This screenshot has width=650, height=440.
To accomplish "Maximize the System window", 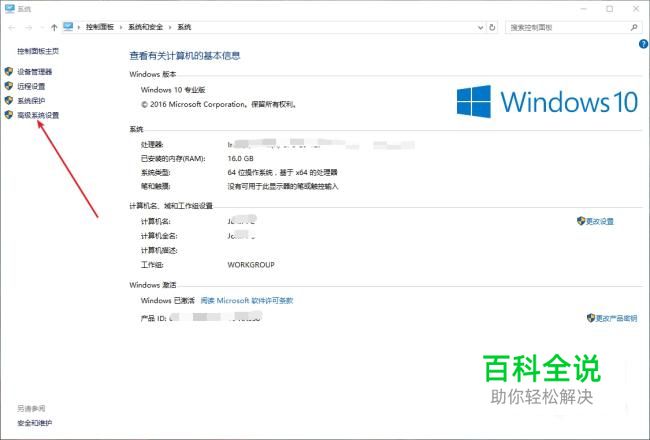I will (x=609, y=9).
